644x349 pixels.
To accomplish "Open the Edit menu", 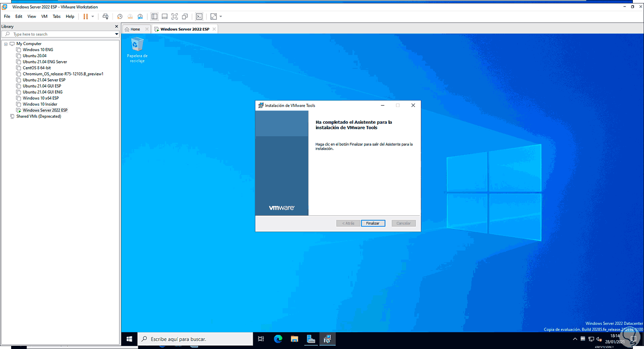I will coord(19,16).
